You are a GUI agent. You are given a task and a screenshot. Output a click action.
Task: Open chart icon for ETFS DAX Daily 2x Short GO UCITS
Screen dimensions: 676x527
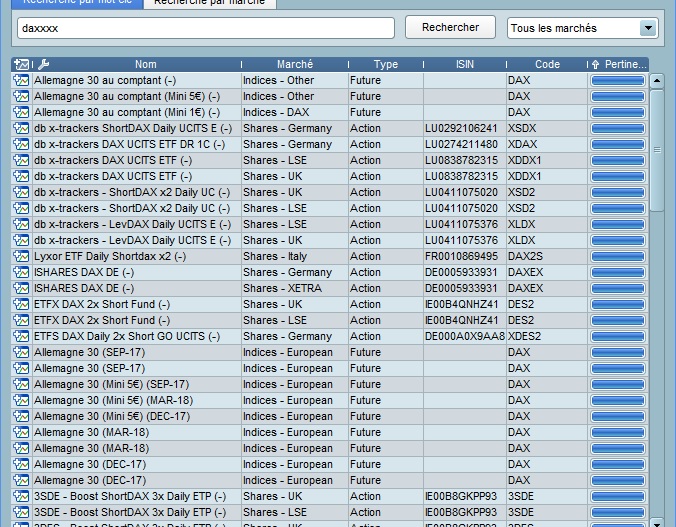[x=21, y=336]
